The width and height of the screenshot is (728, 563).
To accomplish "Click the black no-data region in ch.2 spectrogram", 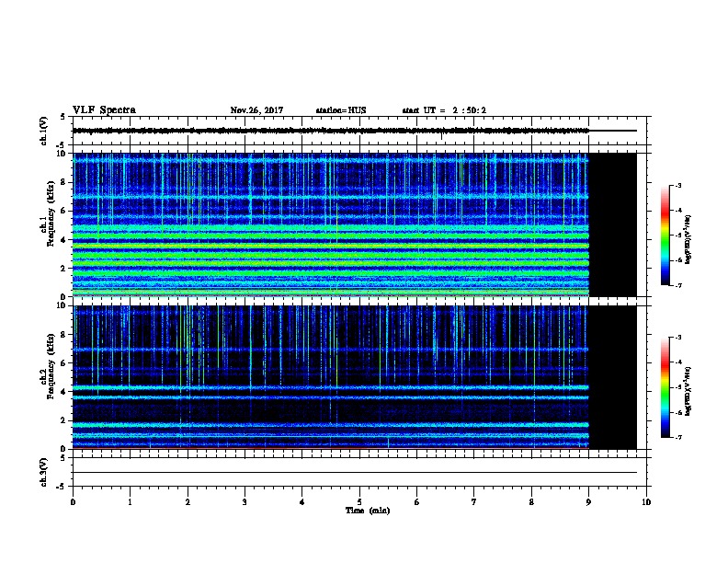I will (x=612, y=377).
